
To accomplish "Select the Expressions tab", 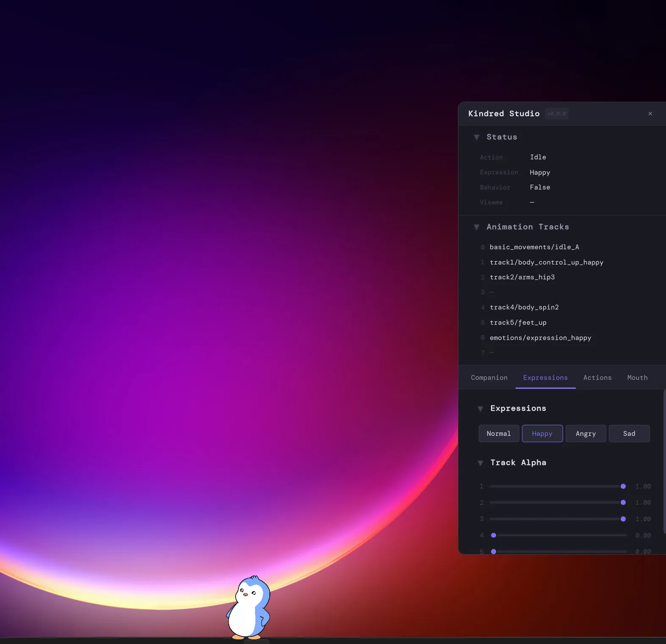I will 545,378.
